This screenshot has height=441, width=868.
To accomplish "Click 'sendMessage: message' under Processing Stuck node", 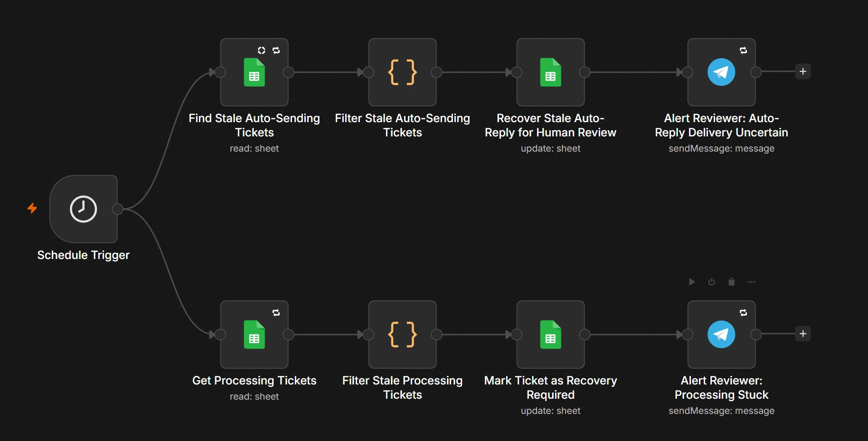I will [722, 411].
